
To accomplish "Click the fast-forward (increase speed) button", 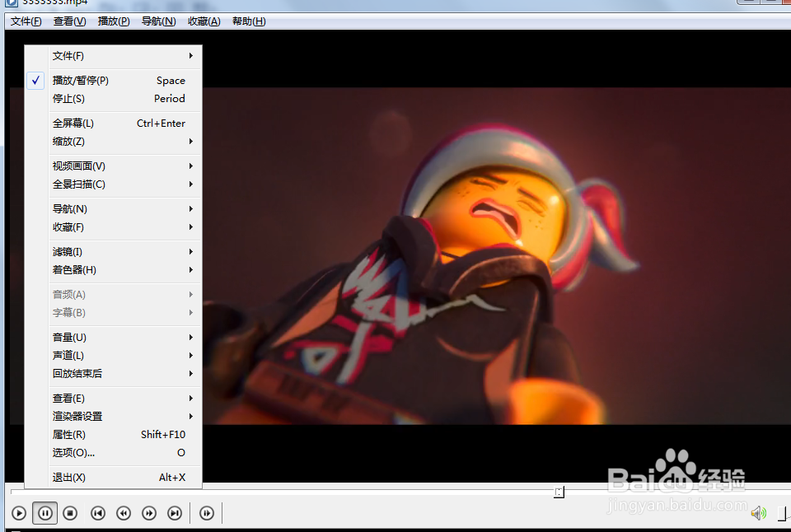I will 149,513.
